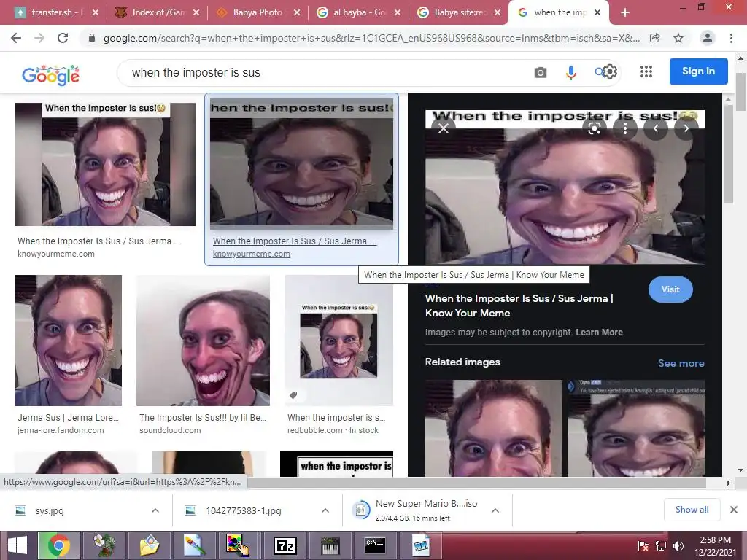Open the Google apps grid
Viewport: 747px width, 560px height.
coord(646,71)
